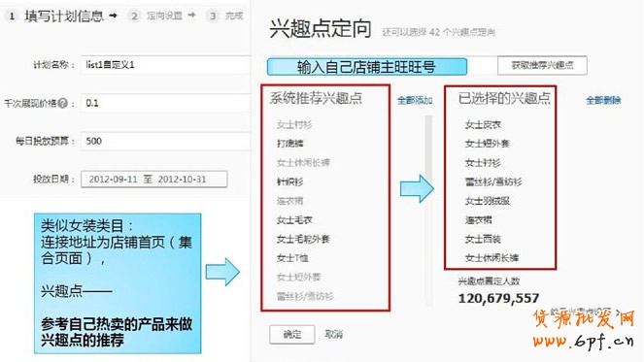Click greyed 女士休闲长裤 in 系统推荐兴趣点 list
This screenshot has width=644, height=362.
(x=303, y=162)
